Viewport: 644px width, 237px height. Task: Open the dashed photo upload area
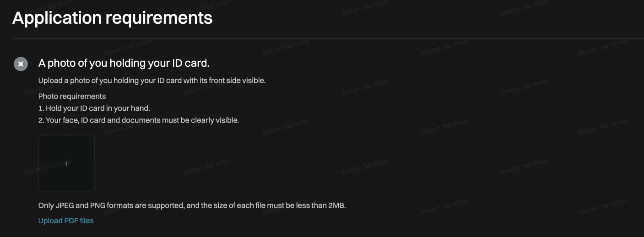pos(66,163)
